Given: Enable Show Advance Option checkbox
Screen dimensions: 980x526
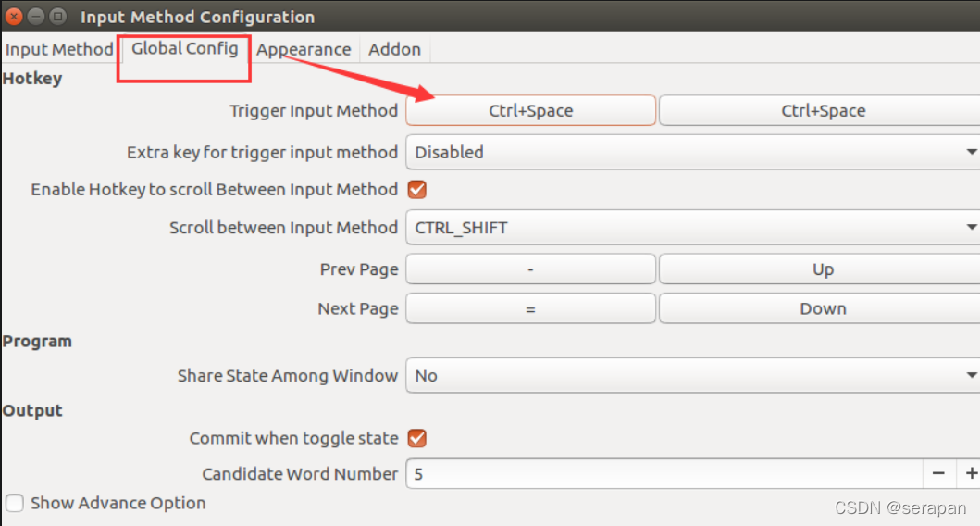Looking at the screenshot, I should (15, 503).
